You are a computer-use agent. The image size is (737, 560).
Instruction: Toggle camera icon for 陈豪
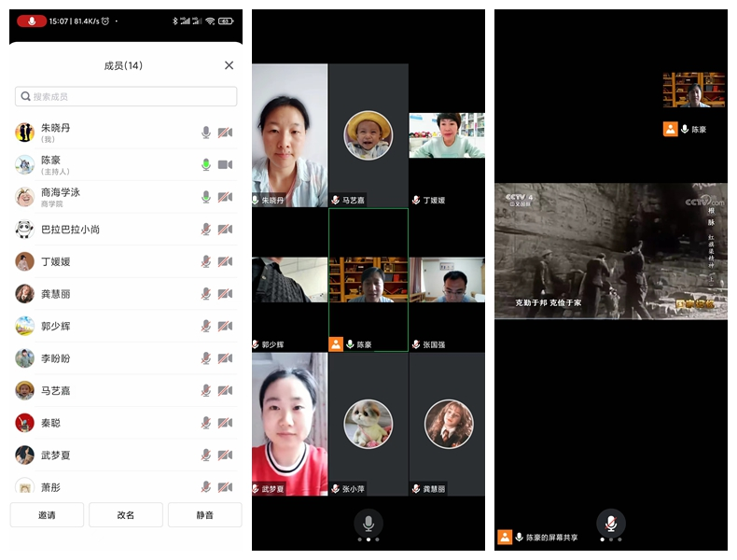tap(225, 165)
